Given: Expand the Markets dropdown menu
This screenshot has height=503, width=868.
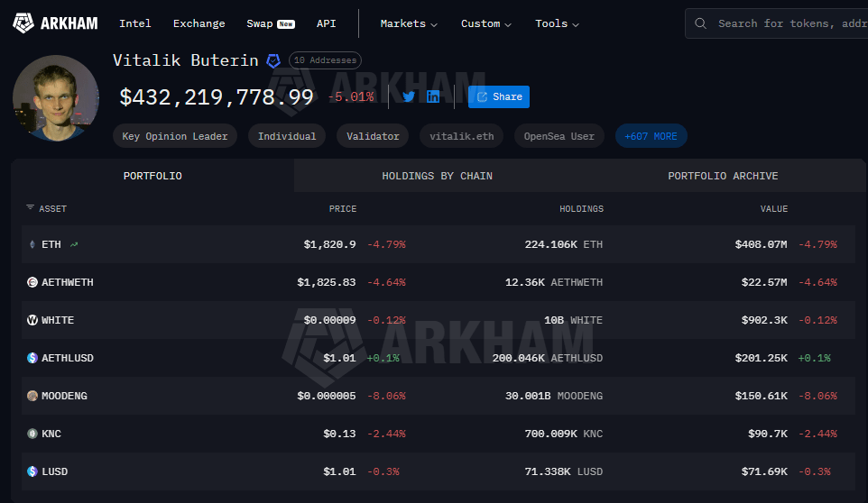Looking at the screenshot, I should pos(409,23).
